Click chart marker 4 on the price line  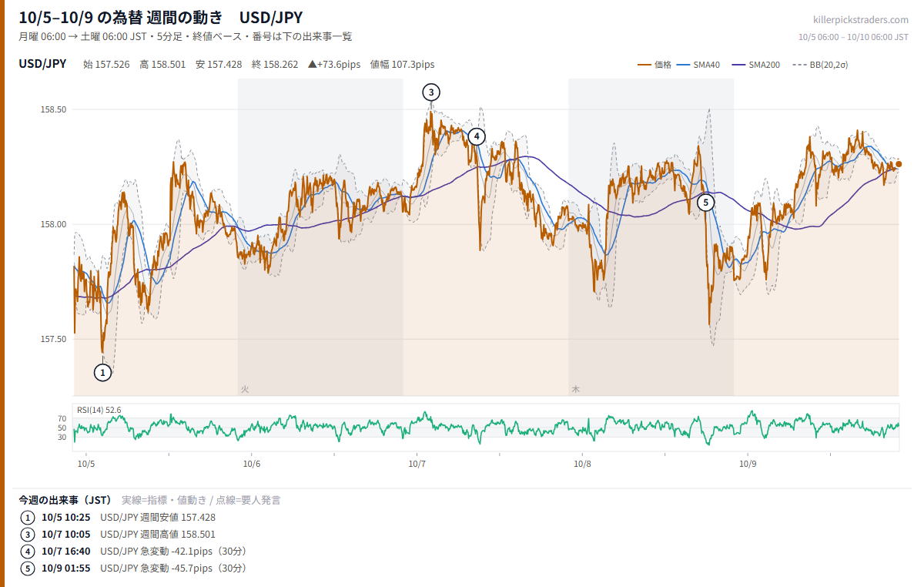point(477,136)
